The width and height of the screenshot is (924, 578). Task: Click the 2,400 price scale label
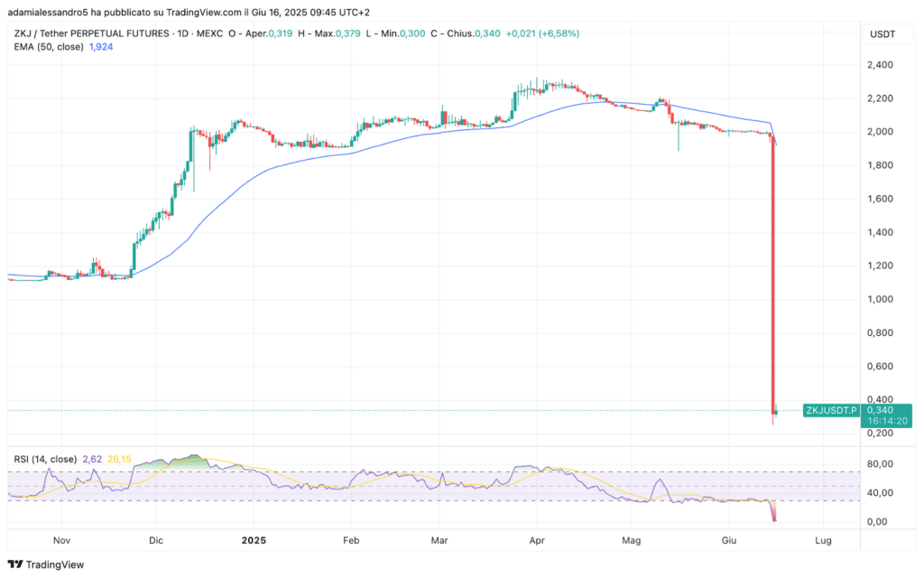pyautogui.click(x=880, y=65)
